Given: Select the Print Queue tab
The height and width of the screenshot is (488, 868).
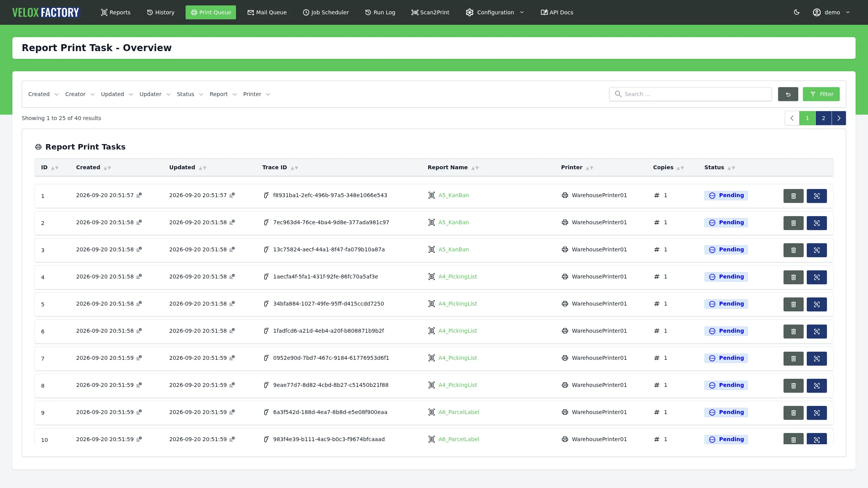Looking at the screenshot, I should click(x=211, y=12).
